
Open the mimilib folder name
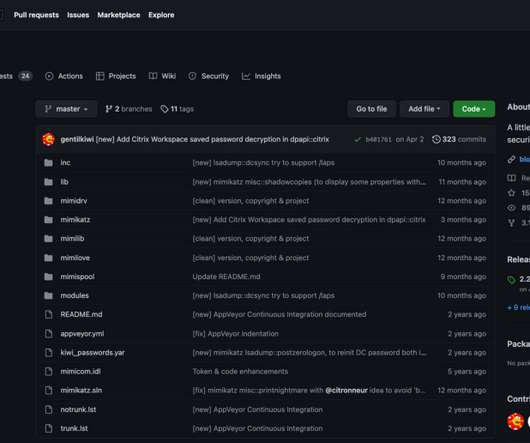[x=72, y=239]
